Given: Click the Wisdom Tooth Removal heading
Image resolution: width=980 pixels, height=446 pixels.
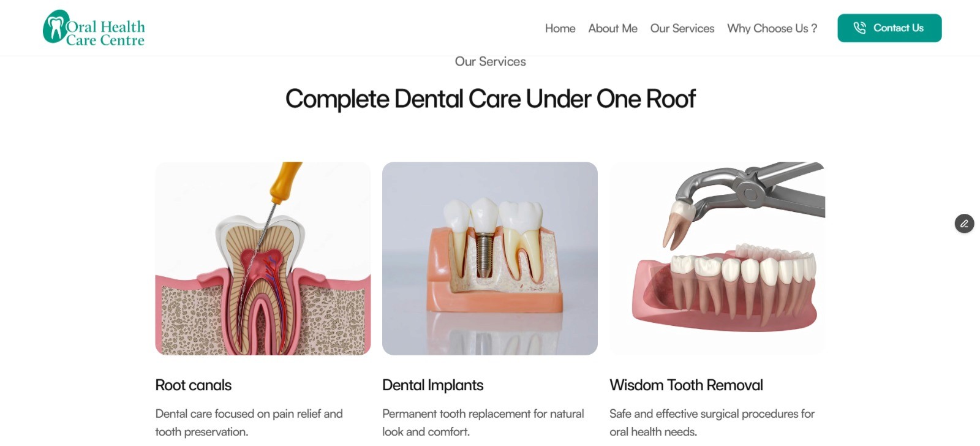Looking at the screenshot, I should pos(686,385).
